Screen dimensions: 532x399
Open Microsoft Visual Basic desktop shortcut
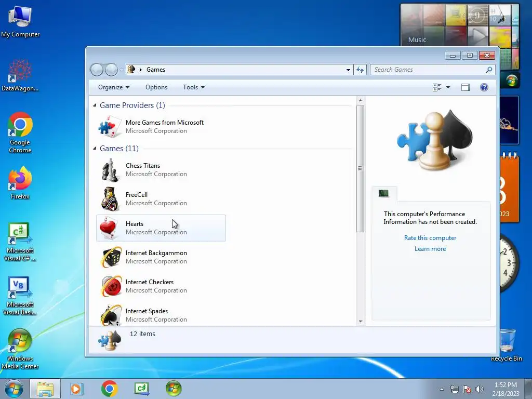pyautogui.click(x=20, y=296)
